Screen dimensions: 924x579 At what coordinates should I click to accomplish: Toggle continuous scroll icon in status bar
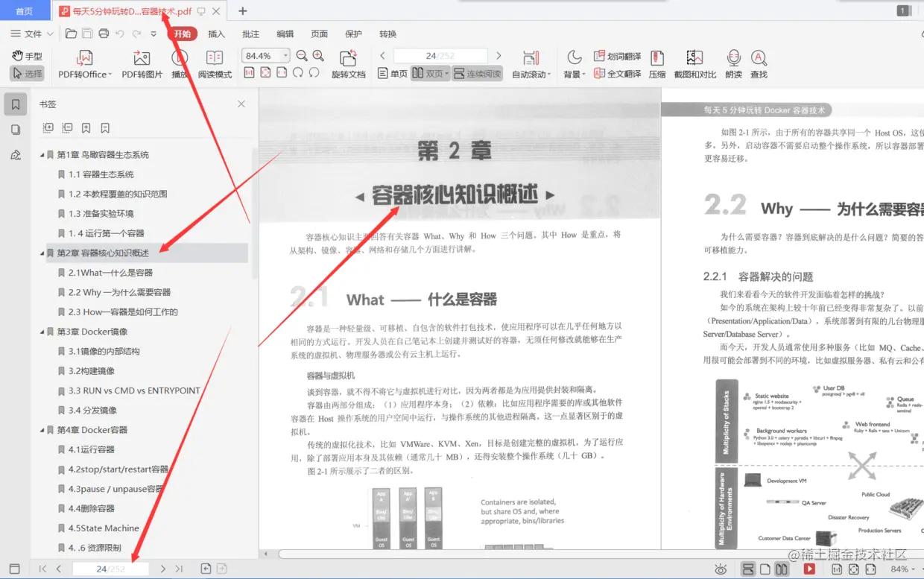pos(749,569)
